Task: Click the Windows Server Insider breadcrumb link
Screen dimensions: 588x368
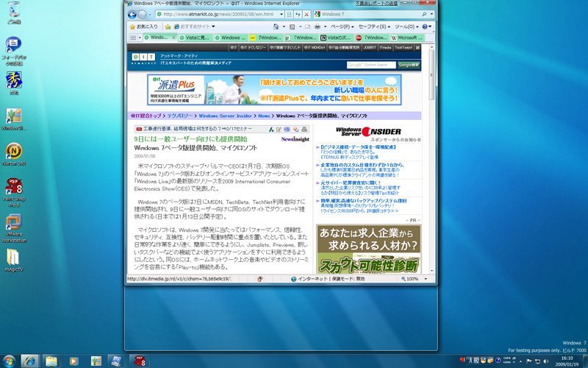Action: click(x=225, y=116)
